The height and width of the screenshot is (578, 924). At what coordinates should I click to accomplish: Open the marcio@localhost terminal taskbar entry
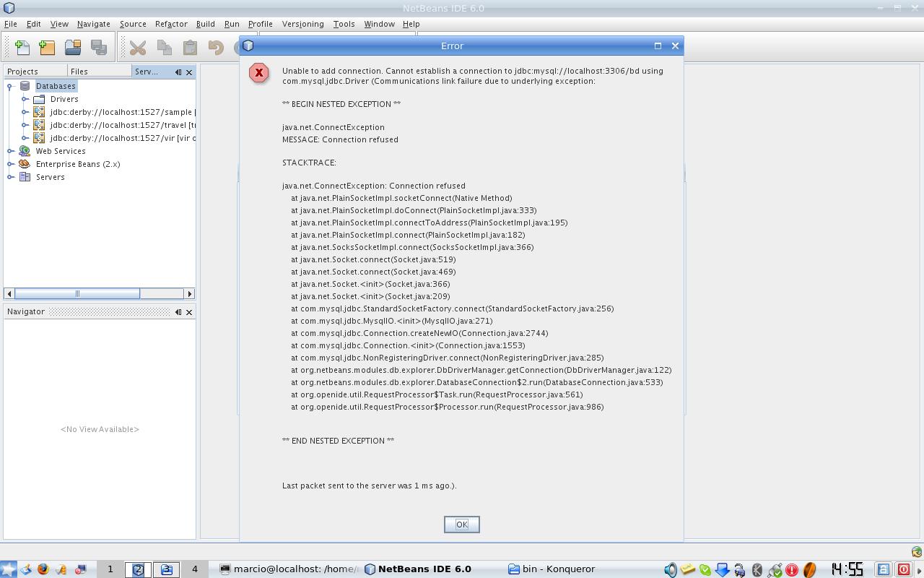coord(289,569)
